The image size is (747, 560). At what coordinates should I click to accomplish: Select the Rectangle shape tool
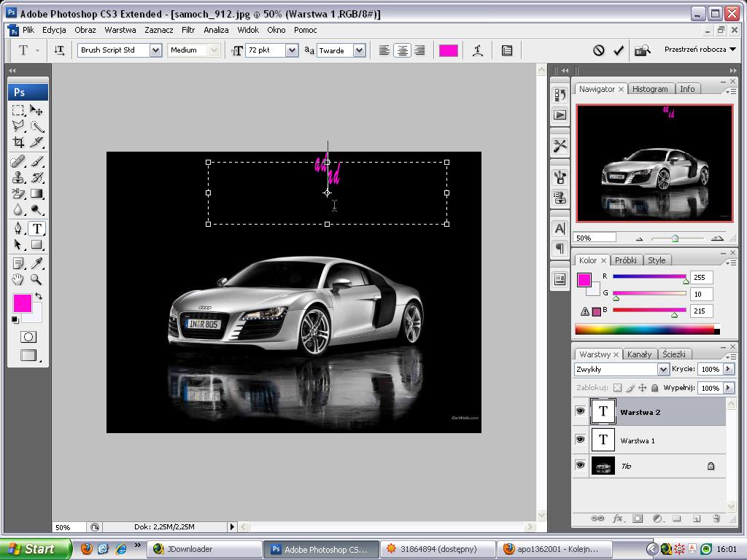click(36, 245)
